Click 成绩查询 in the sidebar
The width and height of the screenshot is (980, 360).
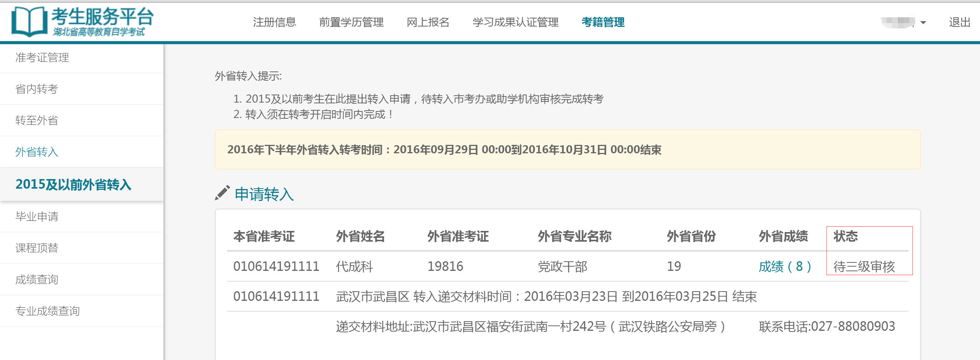[x=37, y=280]
